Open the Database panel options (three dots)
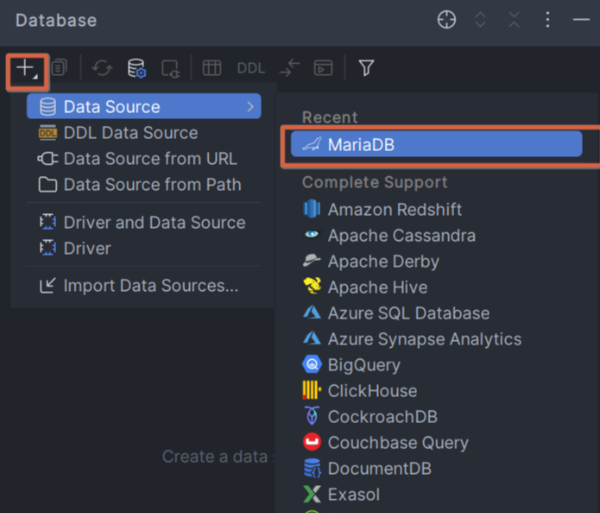 (548, 20)
